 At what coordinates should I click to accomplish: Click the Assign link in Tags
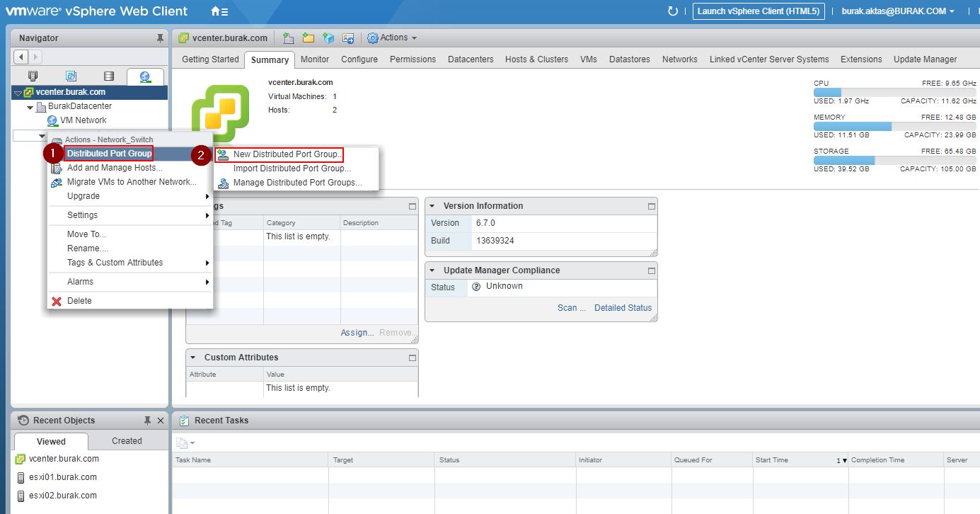pyautogui.click(x=357, y=333)
